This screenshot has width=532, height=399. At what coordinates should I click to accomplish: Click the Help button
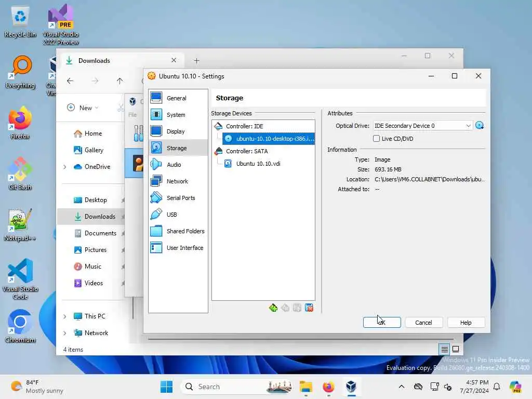466,322
